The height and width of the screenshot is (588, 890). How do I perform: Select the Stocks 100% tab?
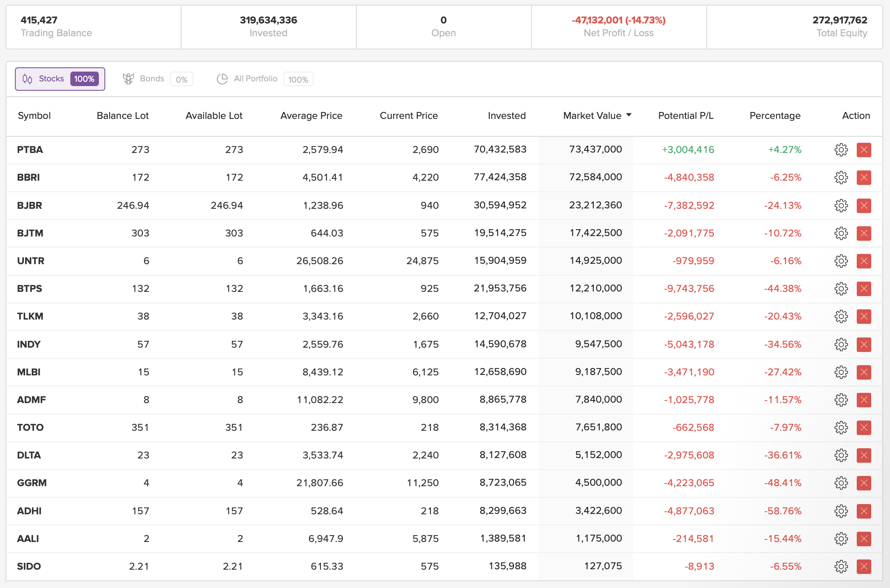[x=60, y=79]
